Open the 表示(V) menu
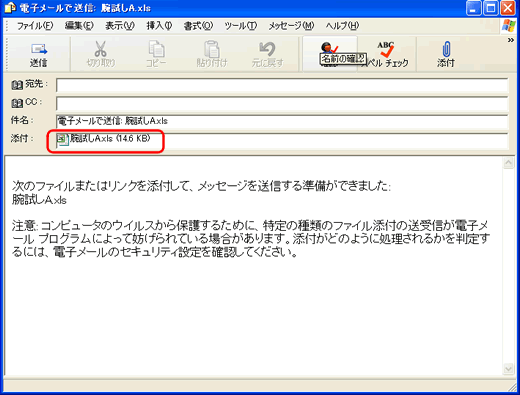The height and width of the screenshot is (395, 520). tap(120, 26)
